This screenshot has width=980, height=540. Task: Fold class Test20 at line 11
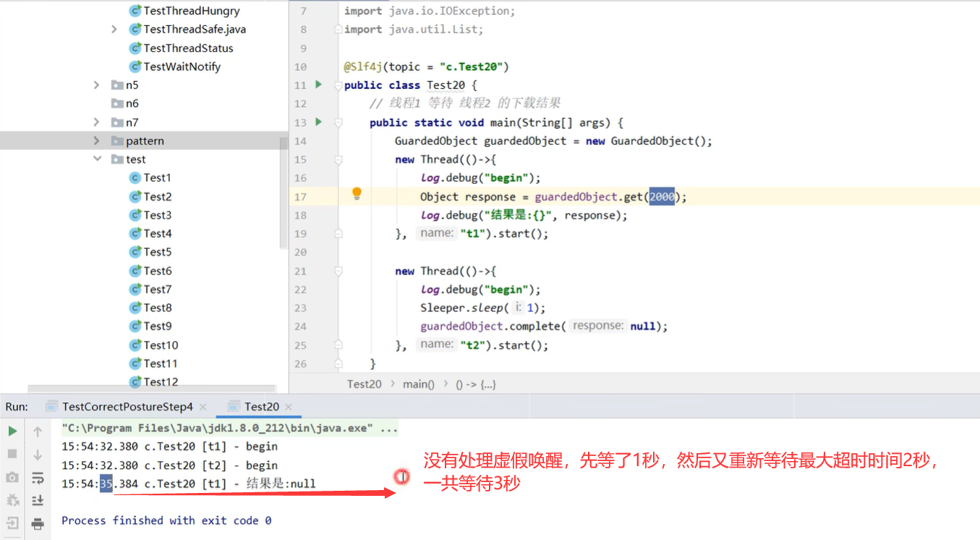(338, 85)
